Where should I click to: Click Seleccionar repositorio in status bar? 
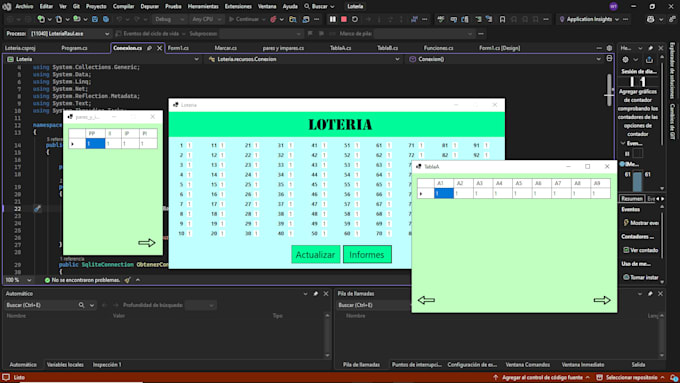tap(631, 377)
